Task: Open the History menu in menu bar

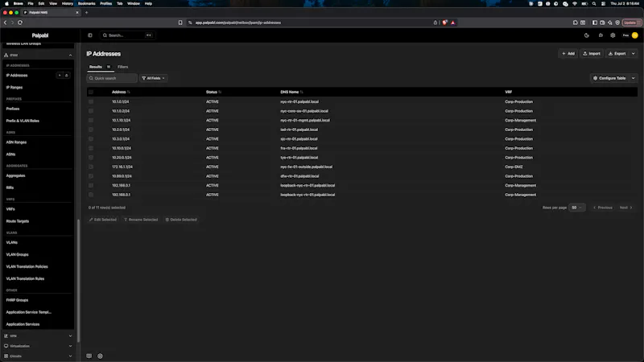Action: coord(68,3)
